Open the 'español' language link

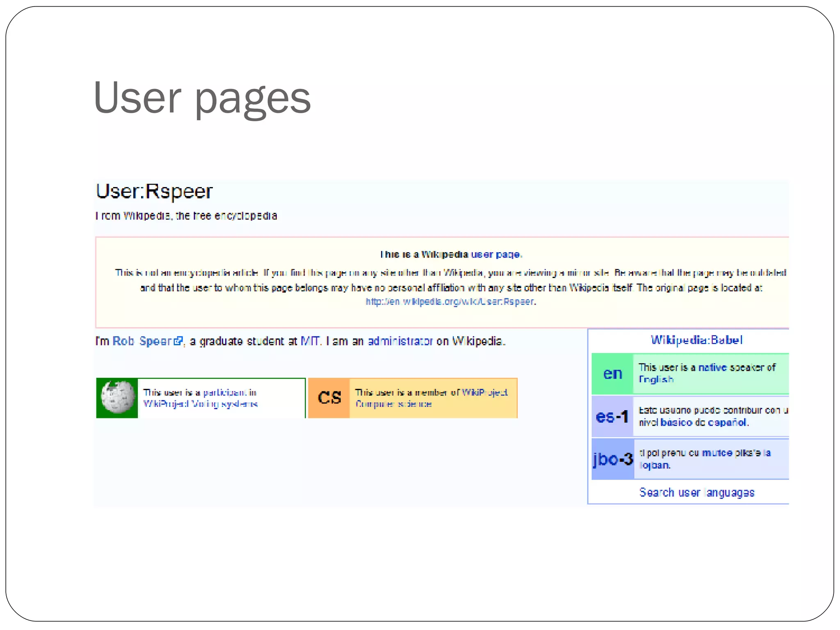[x=727, y=422]
